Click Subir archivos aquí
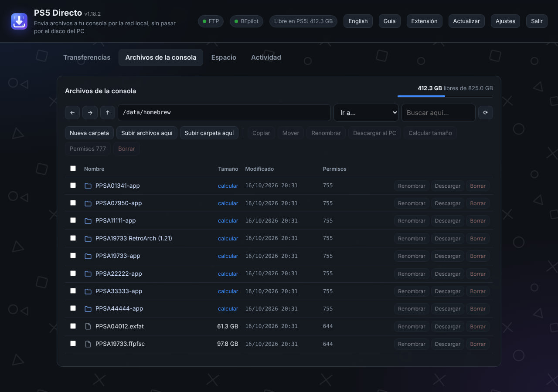558x392 pixels. [x=147, y=133]
